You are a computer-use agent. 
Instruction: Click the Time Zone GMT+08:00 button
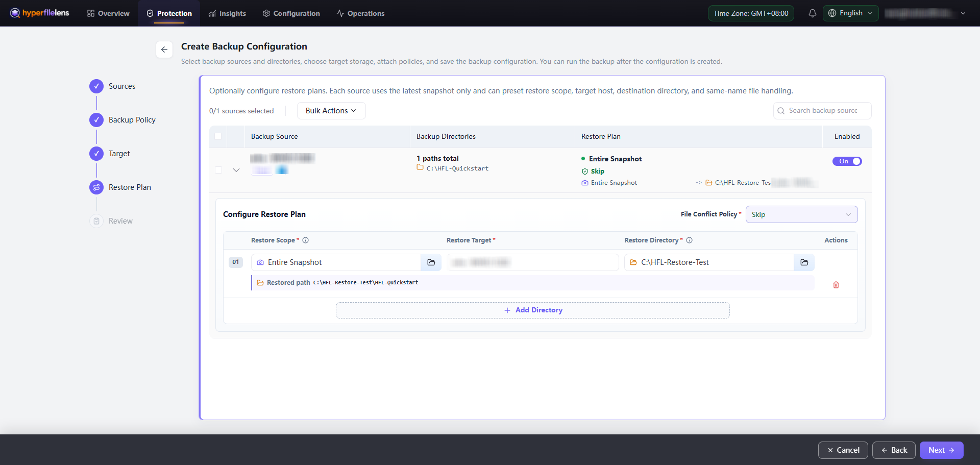751,13
